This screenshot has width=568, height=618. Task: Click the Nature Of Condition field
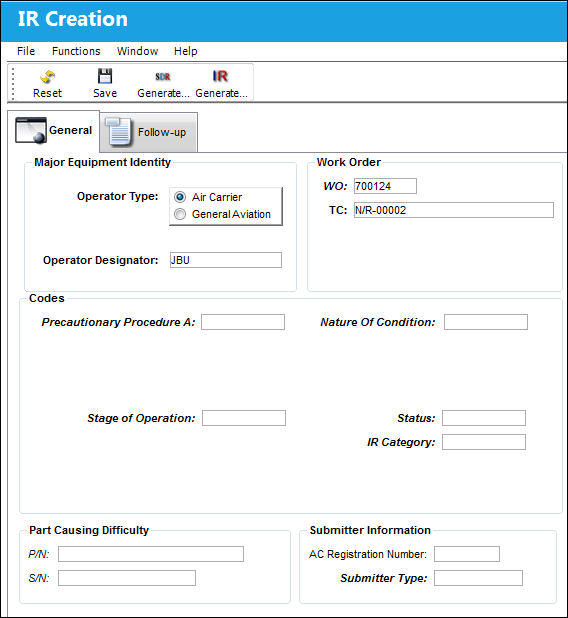point(486,322)
